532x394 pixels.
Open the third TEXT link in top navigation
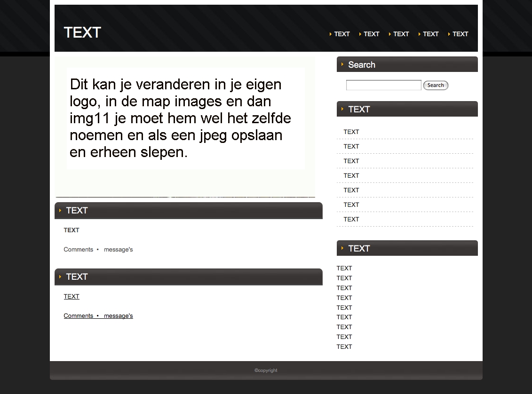[x=401, y=34]
